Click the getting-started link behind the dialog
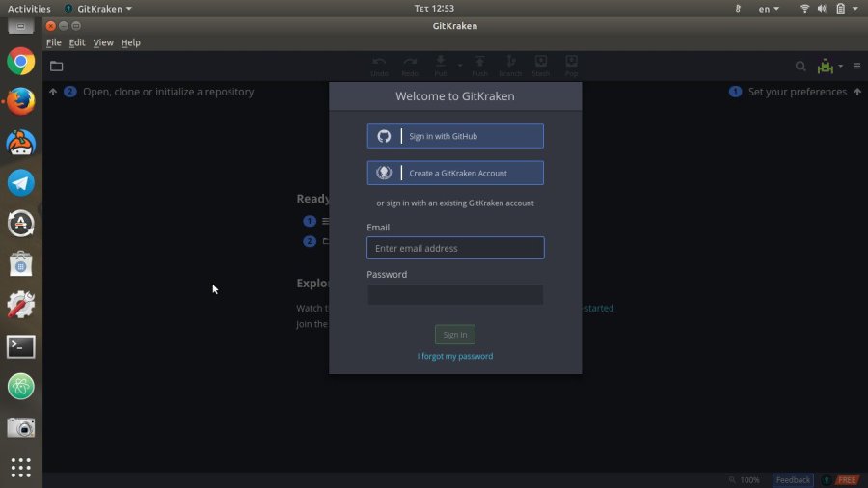868x488 pixels. click(x=598, y=309)
